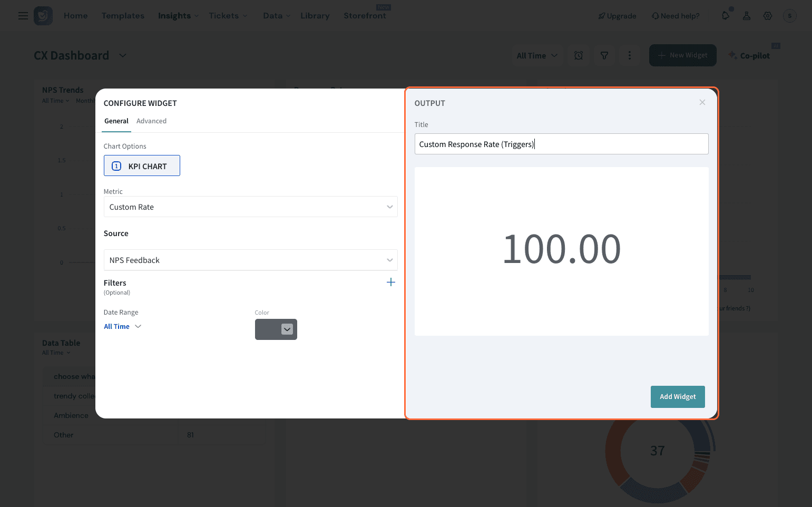Select the KPI Chart option

(142, 165)
